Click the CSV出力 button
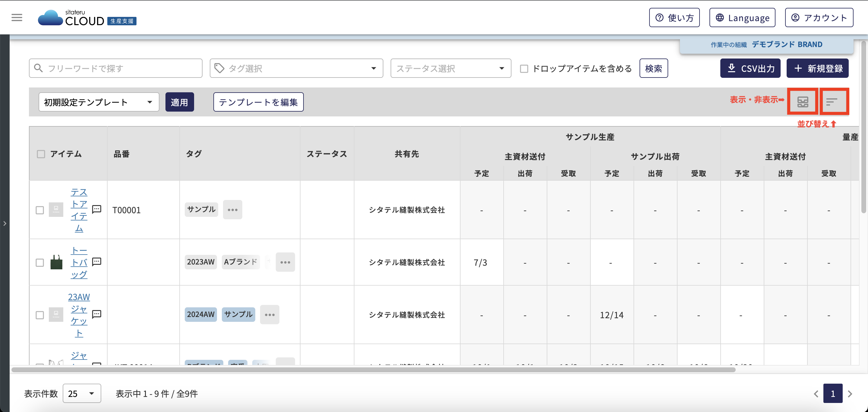Image resolution: width=868 pixels, height=412 pixels. [x=750, y=68]
